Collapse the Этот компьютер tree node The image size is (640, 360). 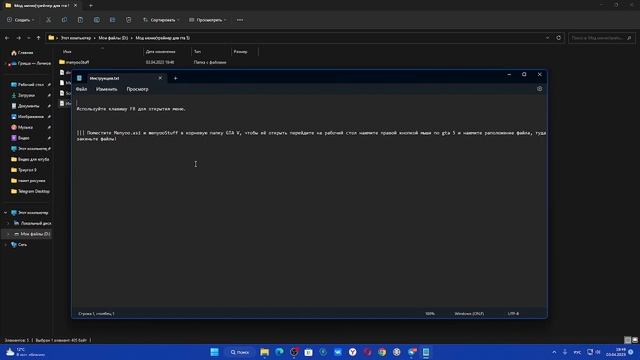[x=6, y=213]
